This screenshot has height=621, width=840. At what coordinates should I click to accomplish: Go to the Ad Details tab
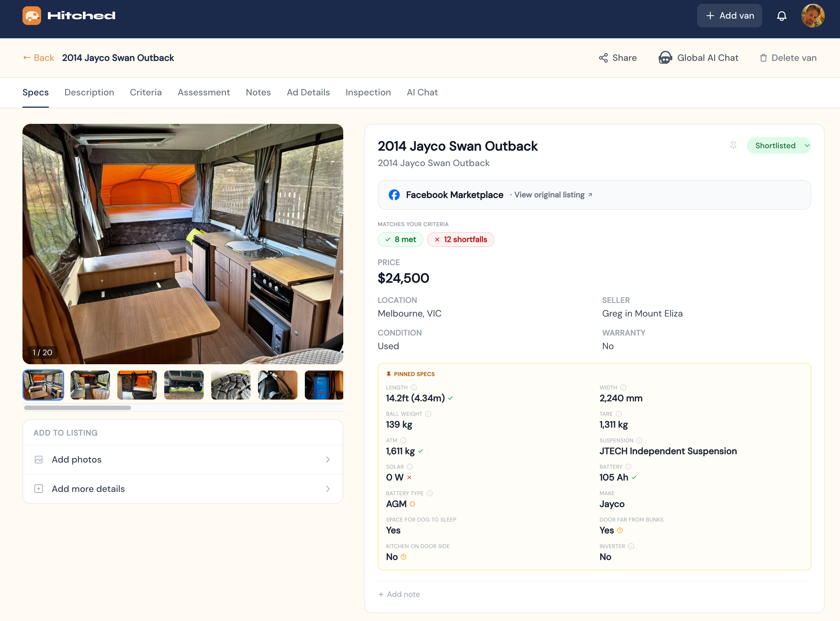coord(308,92)
